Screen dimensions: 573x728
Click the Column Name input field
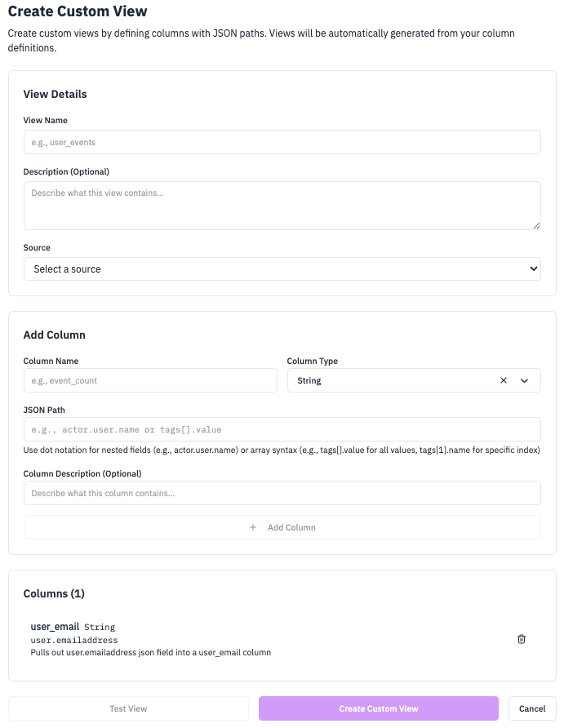coord(150,380)
